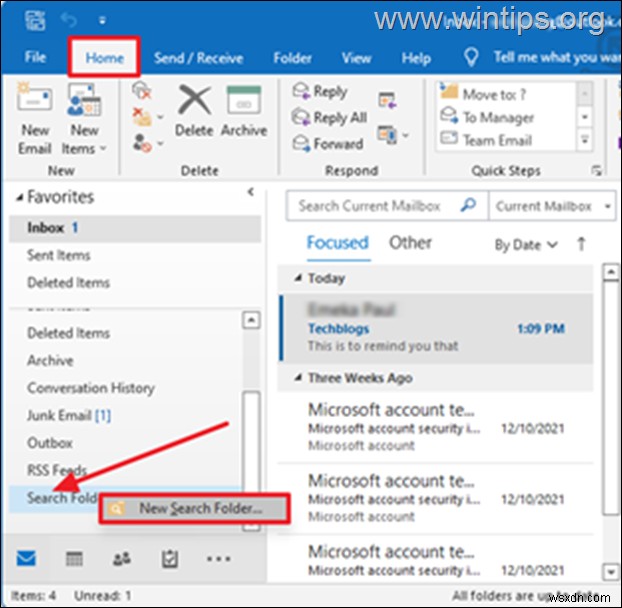Open the Junk Email folder

tap(69, 415)
